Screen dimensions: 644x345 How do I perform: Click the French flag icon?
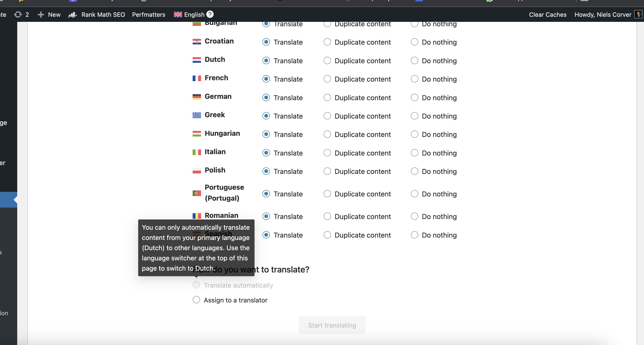197,78
